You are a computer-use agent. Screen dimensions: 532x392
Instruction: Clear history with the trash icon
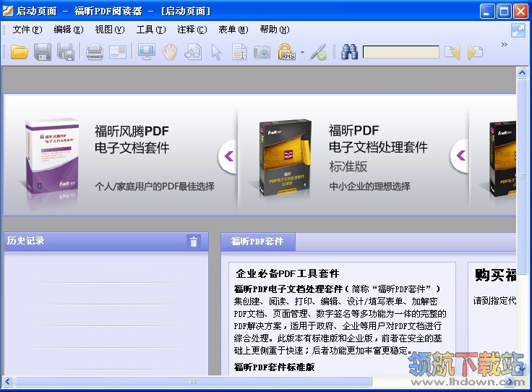(194, 242)
